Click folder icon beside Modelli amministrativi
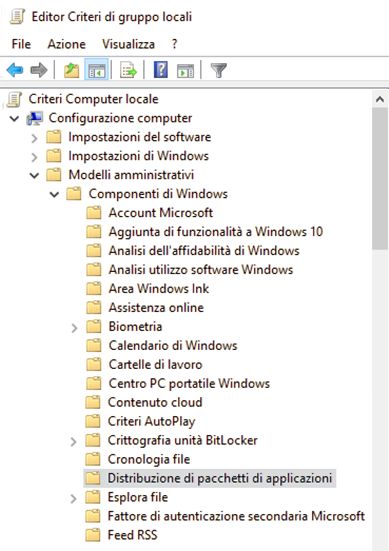This screenshot has width=389, height=551. click(x=54, y=175)
